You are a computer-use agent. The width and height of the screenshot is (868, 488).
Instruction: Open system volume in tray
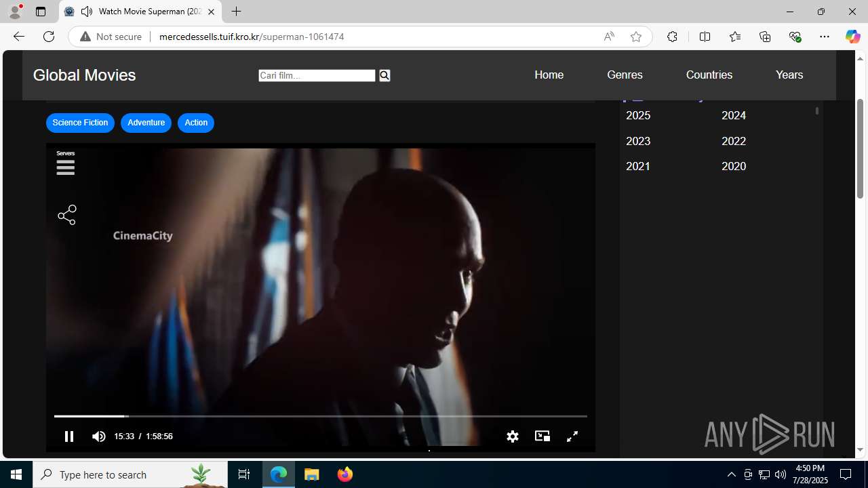(781, 474)
